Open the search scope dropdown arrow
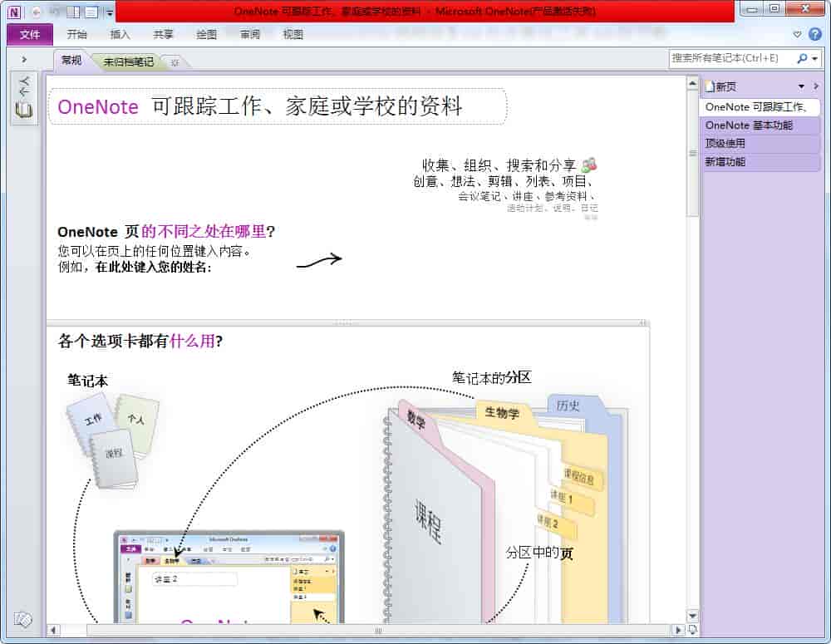831x644 pixels. pyautogui.click(x=814, y=58)
